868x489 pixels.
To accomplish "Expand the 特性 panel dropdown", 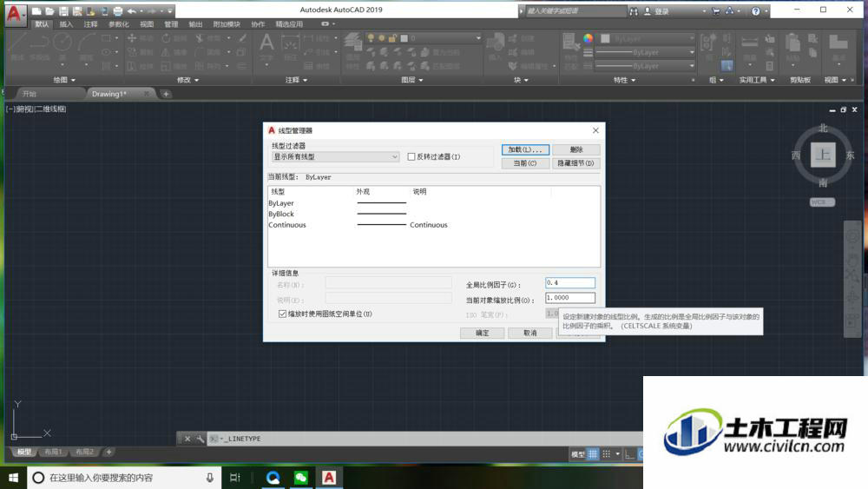I will click(x=624, y=80).
